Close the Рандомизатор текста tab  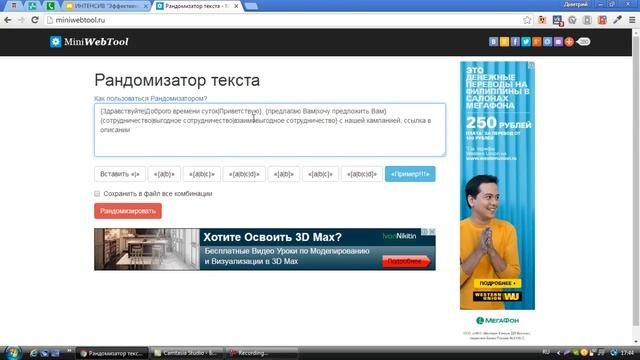pyautogui.click(x=236, y=6)
